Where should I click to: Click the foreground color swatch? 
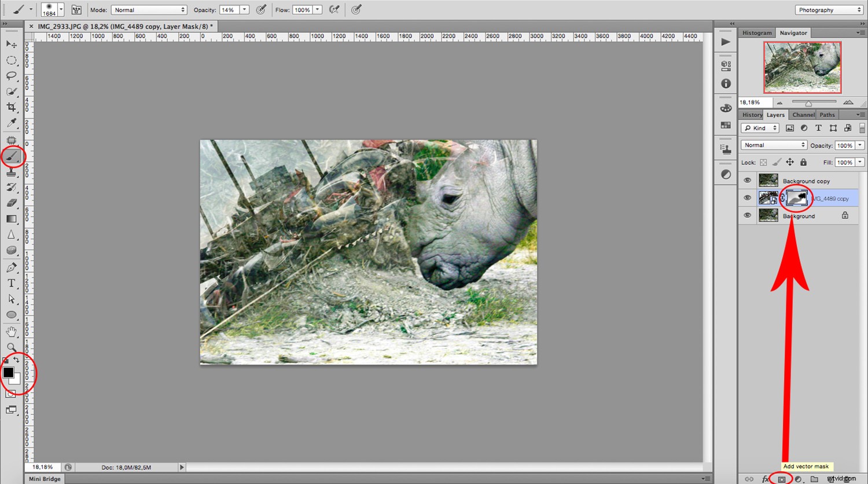(8, 373)
